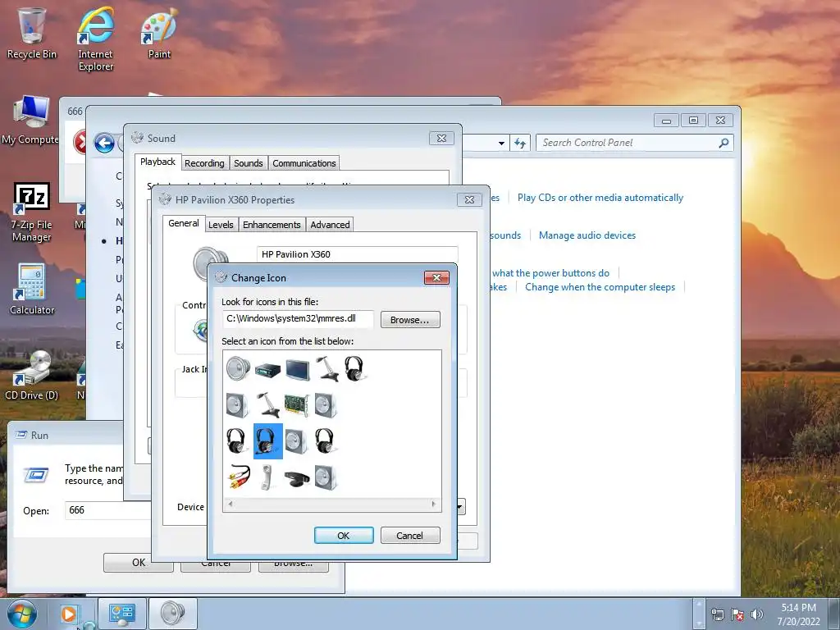Open the Internet Explorer desktop shortcut
The height and width of the screenshot is (630, 840).
[x=95, y=39]
